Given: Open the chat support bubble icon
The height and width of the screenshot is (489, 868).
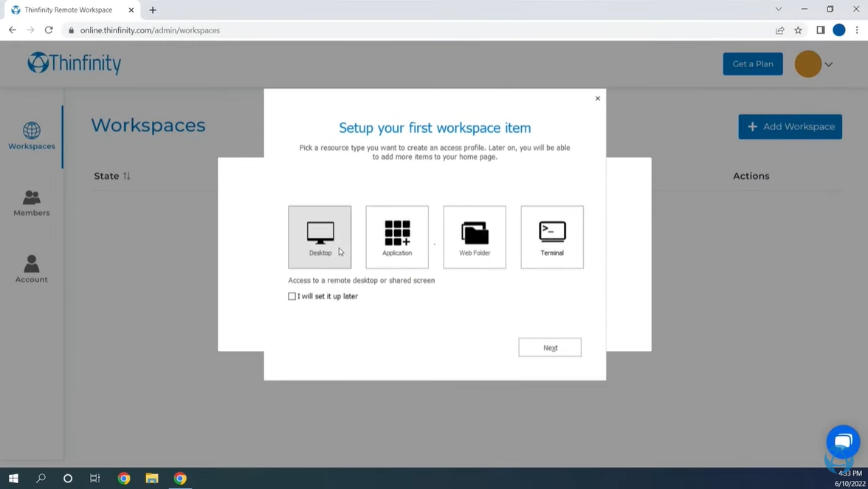Looking at the screenshot, I should [x=843, y=440].
